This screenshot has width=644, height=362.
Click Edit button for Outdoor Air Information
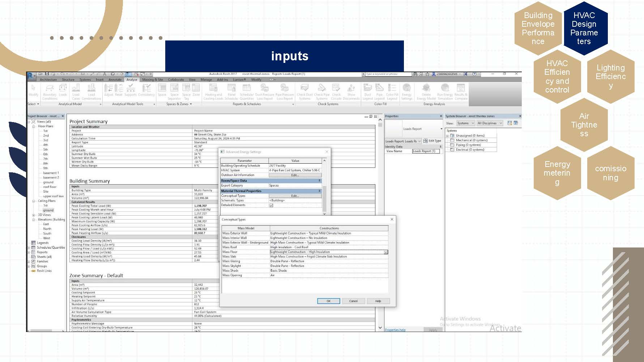(295, 175)
